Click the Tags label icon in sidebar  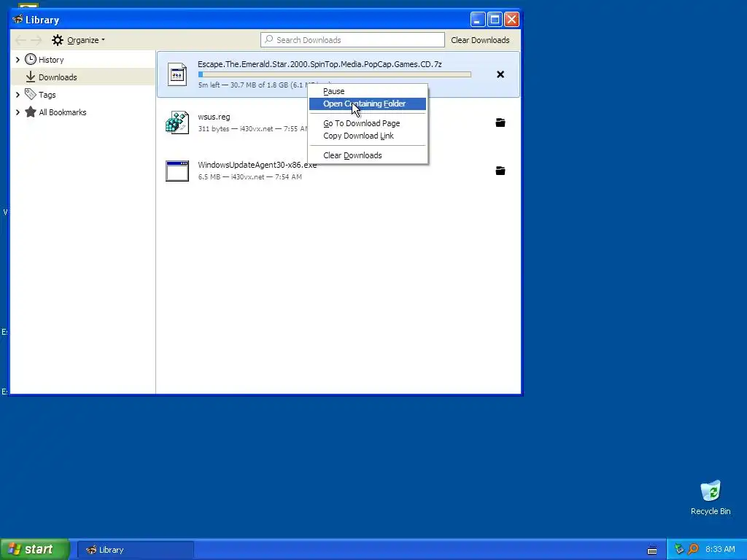click(31, 94)
